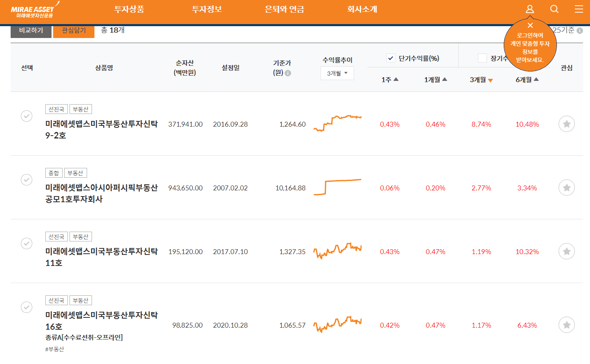Open 은퇴와 연금 menu
This screenshot has height=364, width=590.
285,9
